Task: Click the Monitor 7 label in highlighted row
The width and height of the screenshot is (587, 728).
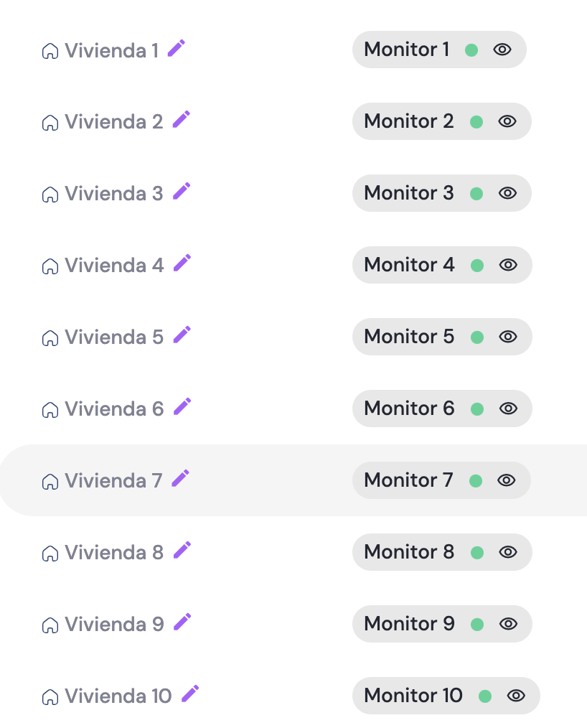Action: [x=408, y=480]
